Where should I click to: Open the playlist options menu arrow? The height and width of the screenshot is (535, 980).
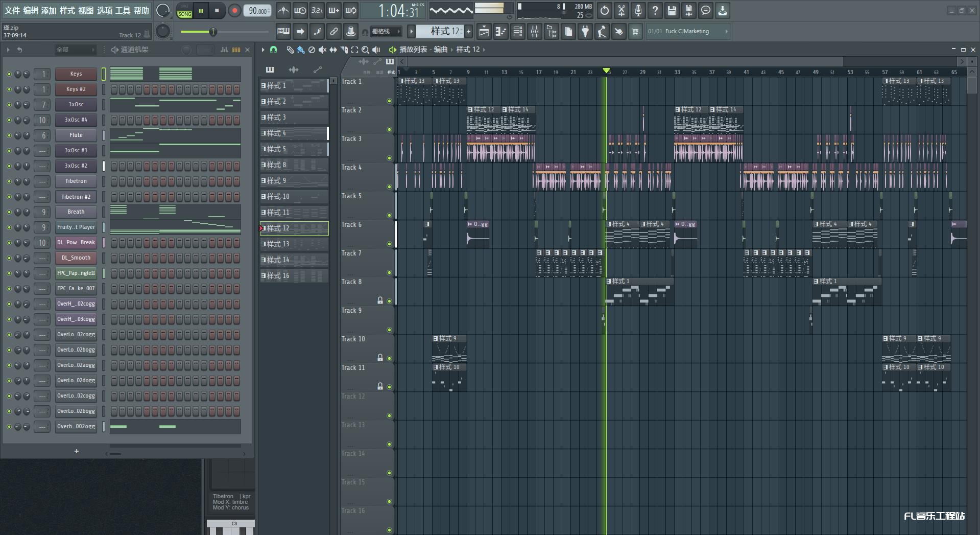pos(263,50)
